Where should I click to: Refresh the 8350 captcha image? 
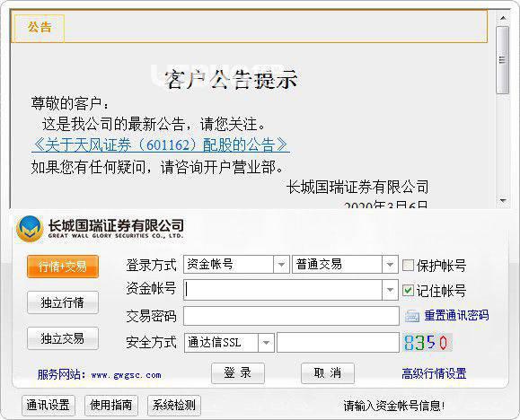click(427, 343)
